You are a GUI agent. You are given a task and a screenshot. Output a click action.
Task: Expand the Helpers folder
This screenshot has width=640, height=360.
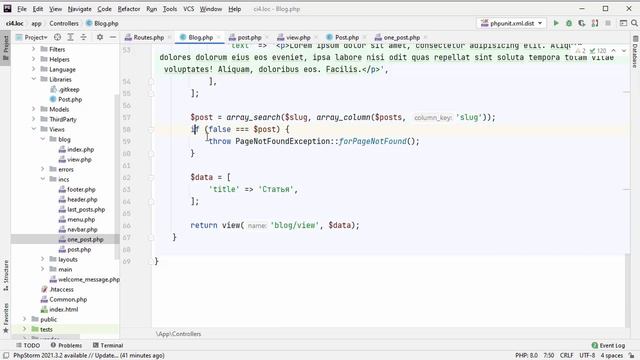33,59
